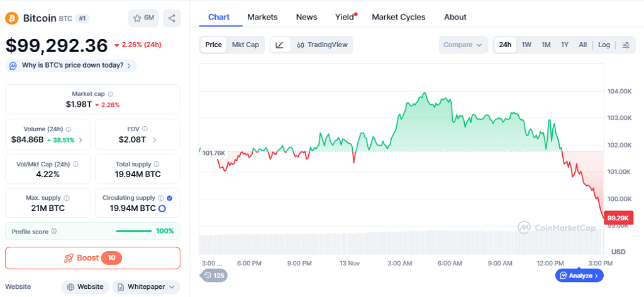Viewport: 644px width, 297px height.
Task: Click the Market cap info icon
Action: tap(110, 94)
